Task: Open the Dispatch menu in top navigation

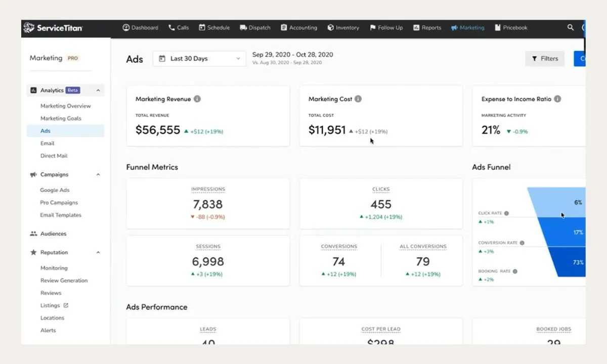Action: (x=255, y=28)
